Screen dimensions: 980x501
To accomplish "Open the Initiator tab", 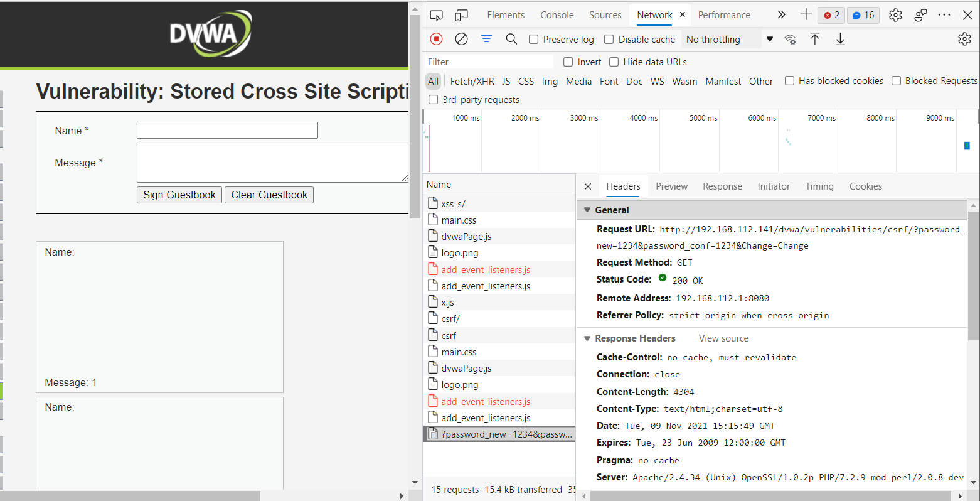I will tap(774, 186).
